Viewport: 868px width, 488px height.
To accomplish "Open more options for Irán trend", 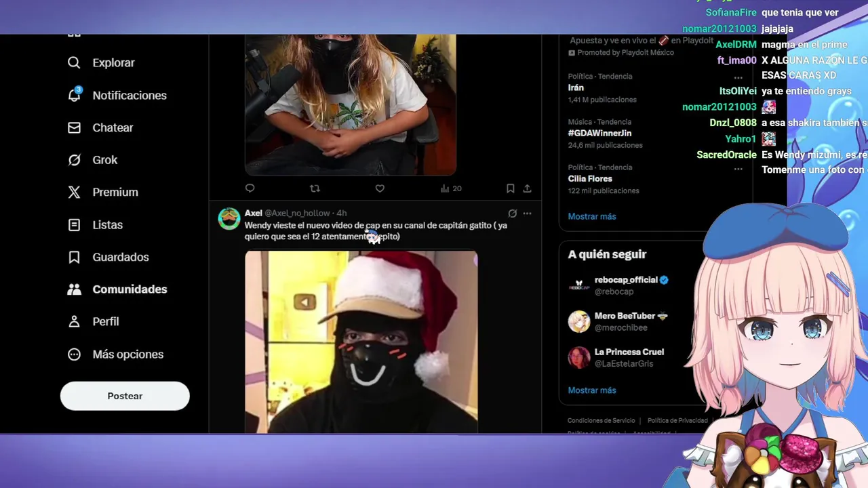I will click(x=738, y=77).
